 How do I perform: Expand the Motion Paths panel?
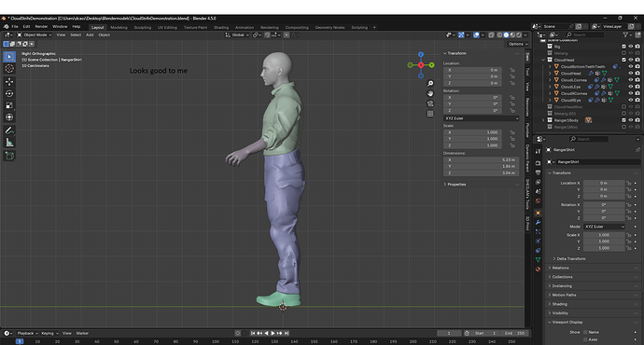click(x=564, y=295)
